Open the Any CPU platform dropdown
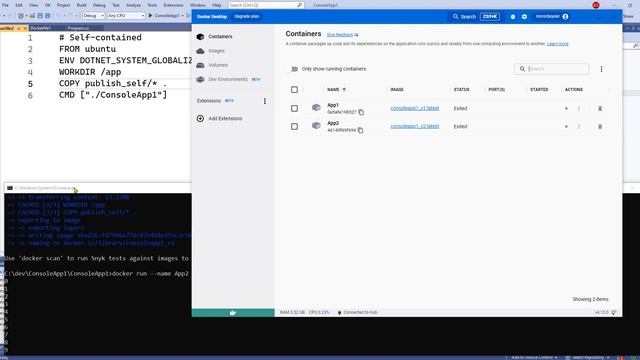Viewport: 640px width, 360px height. pos(126,16)
